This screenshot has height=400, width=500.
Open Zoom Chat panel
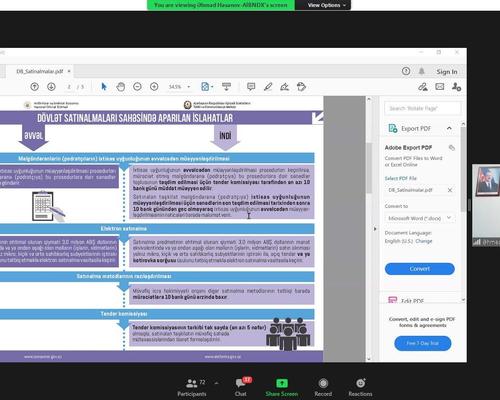(x=241, y=387)
